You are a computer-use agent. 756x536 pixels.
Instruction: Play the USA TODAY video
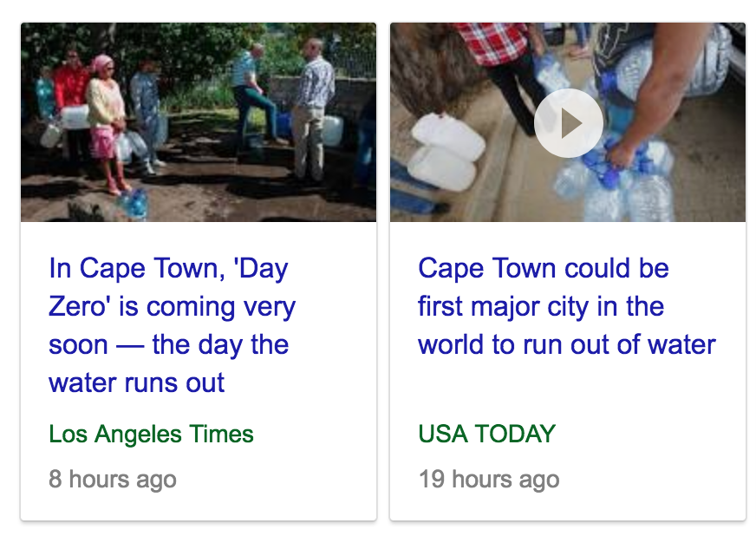[568, 123]
